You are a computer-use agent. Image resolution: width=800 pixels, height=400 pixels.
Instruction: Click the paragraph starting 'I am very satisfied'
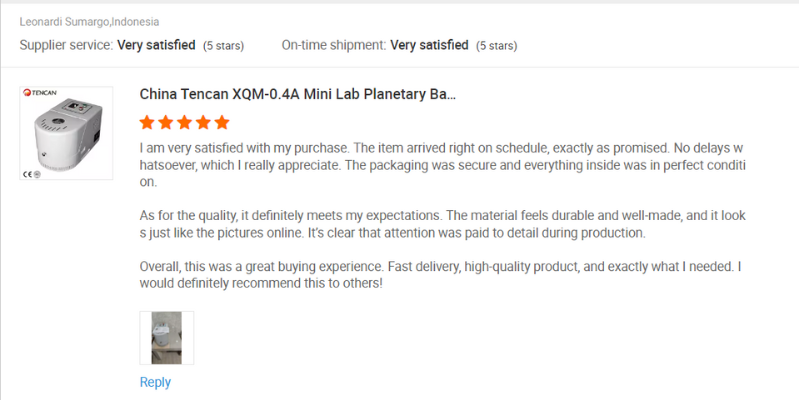tap(440, 165)
